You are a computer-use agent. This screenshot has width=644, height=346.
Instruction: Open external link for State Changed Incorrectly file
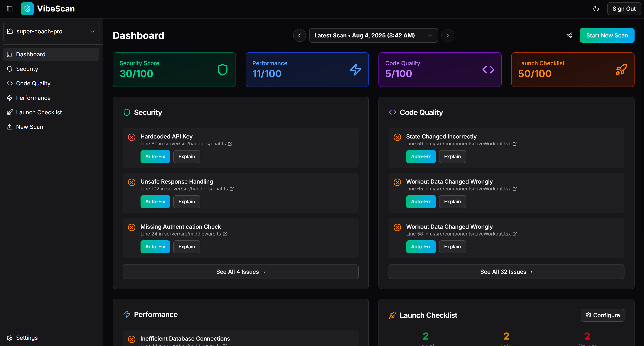[x=515, y=144]
